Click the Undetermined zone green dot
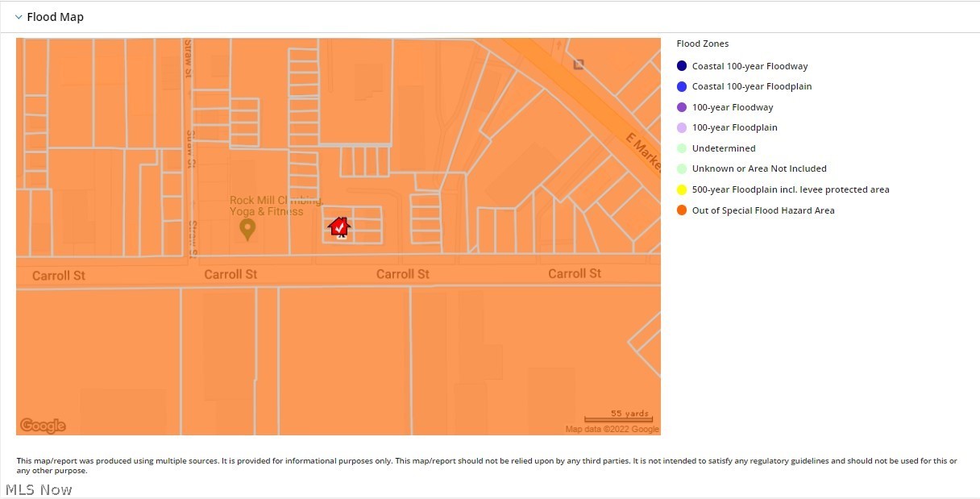980x499 pixels. (682, 148)
